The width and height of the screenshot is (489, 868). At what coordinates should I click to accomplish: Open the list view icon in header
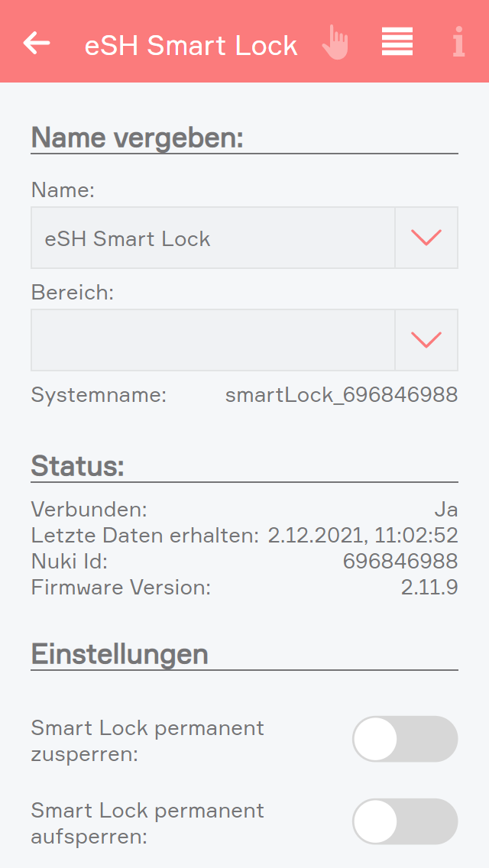pyautogui.click(x=397, y=42)
